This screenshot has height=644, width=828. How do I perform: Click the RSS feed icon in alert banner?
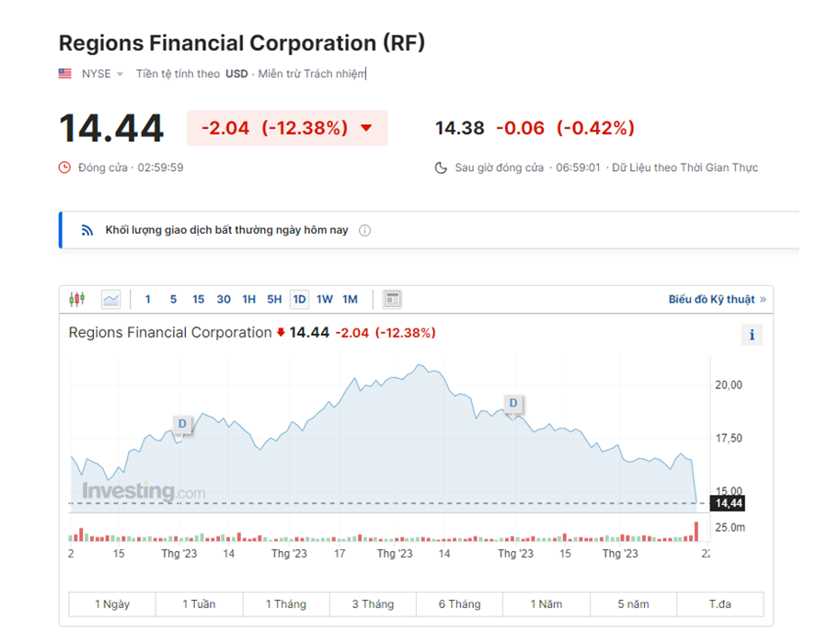87,230
